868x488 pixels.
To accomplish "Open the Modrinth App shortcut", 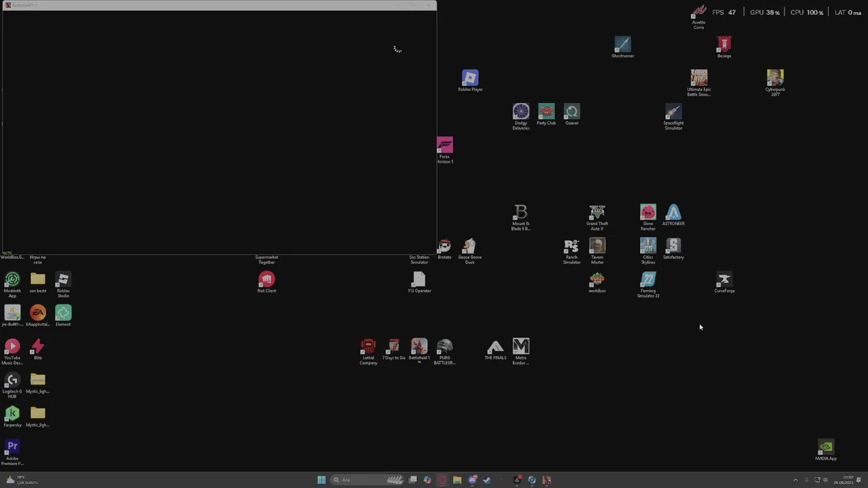I will point(12,285).
